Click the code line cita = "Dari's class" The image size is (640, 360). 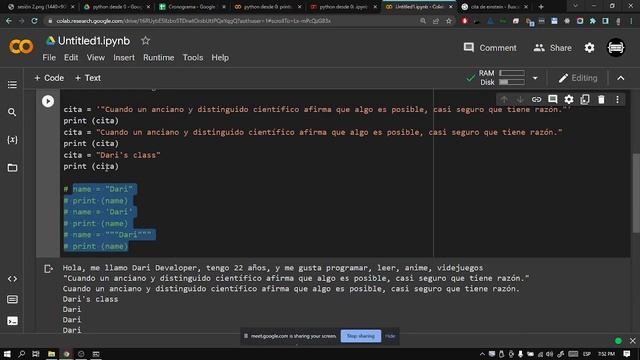tap(112, 155)
